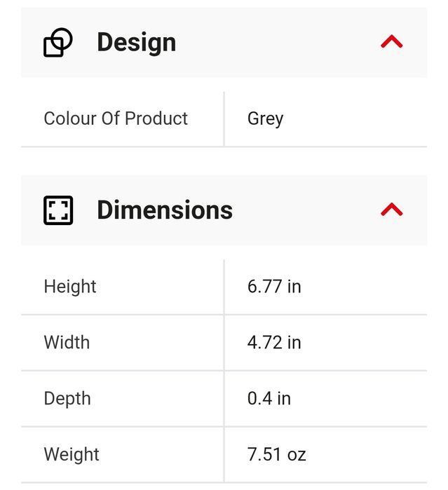This screenshot has height=490, width=448.
Task: Select the Height label
Action: [x=70, y=287]
